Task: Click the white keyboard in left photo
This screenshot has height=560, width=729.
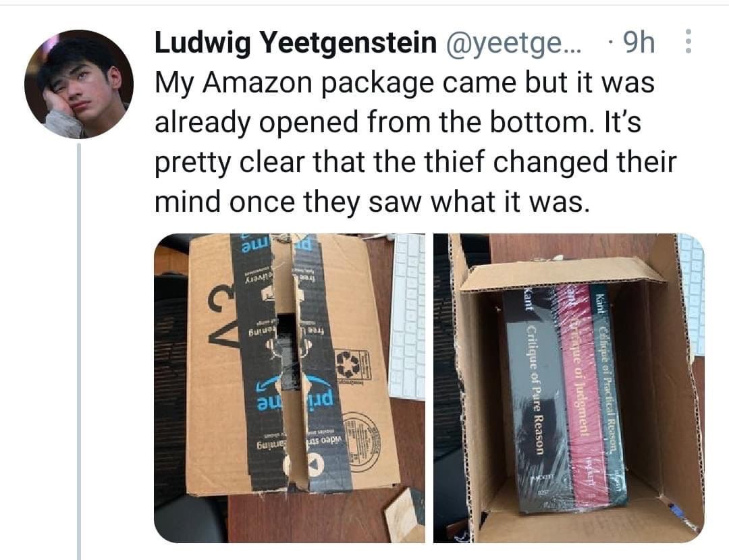Action: [x=406, y=317]
